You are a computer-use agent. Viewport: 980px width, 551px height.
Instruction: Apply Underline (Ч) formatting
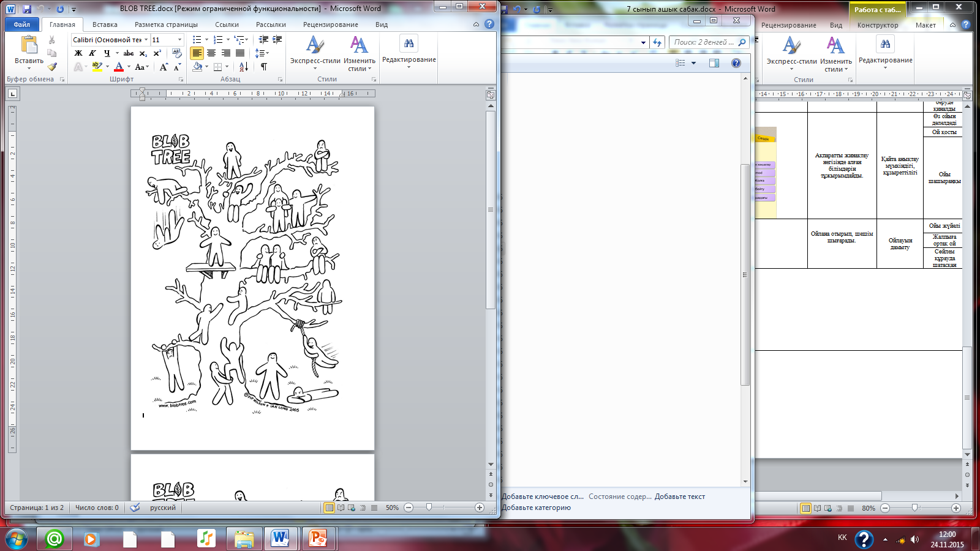coord(107,53)
